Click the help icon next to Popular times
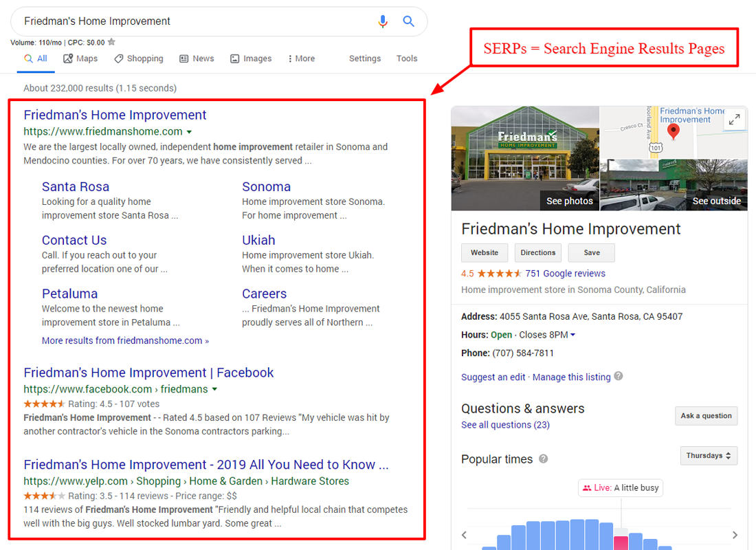 point(544,459)
